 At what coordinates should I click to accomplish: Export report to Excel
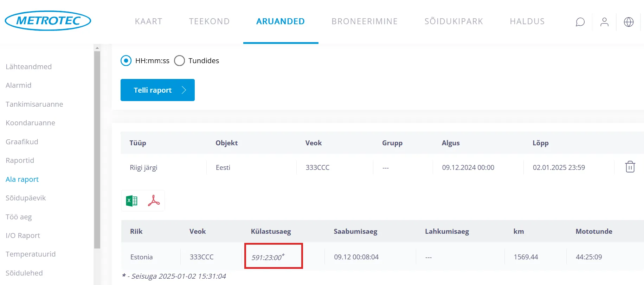[x=132, y=201]
